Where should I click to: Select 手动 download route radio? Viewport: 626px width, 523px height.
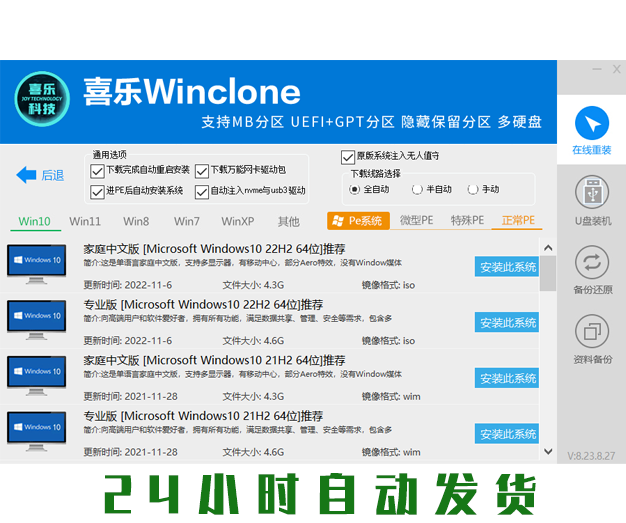[472, 189]
